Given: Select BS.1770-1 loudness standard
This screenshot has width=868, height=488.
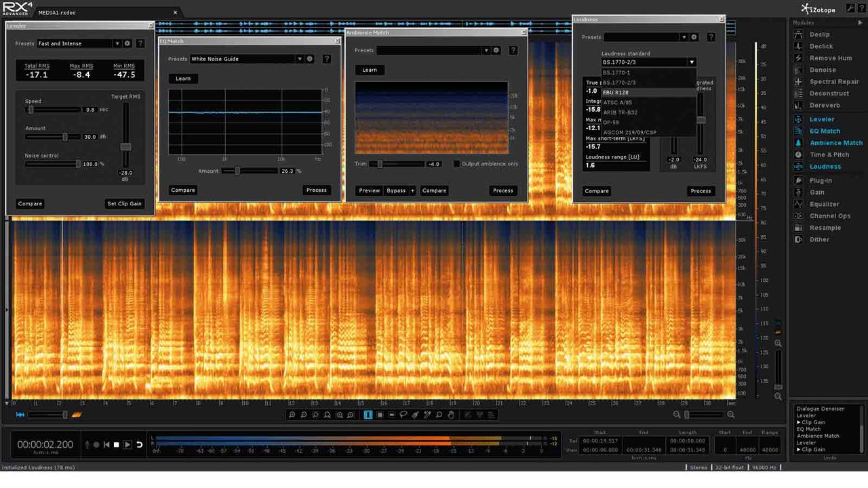Looking at the screenshot, I should 648,72.
